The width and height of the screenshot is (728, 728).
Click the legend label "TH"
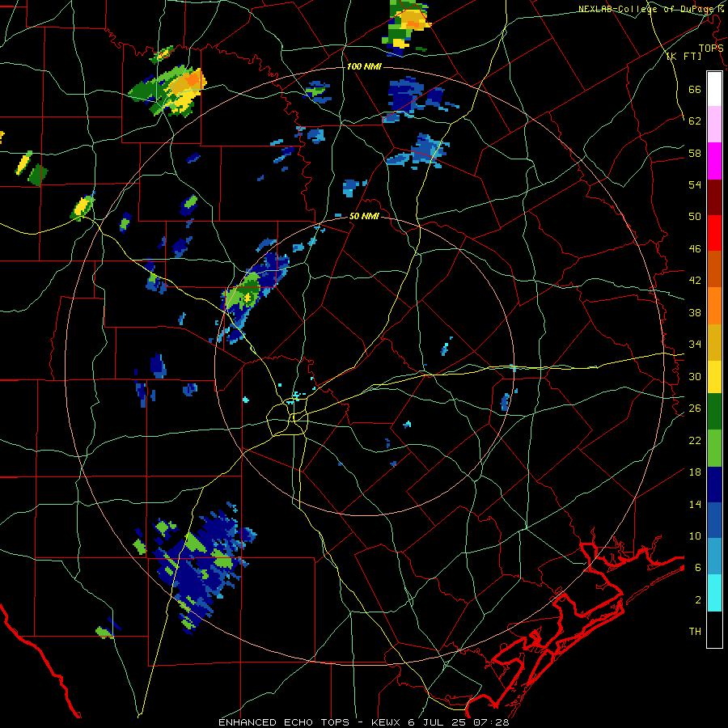(x=695, y=632)
